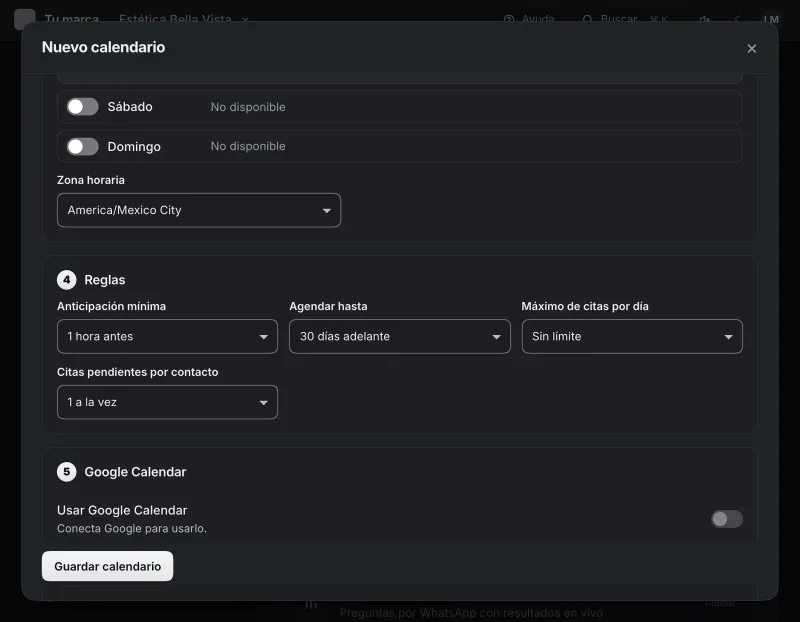Click the Google Calendar section heading
800x622 pixels.
(135, 472)
